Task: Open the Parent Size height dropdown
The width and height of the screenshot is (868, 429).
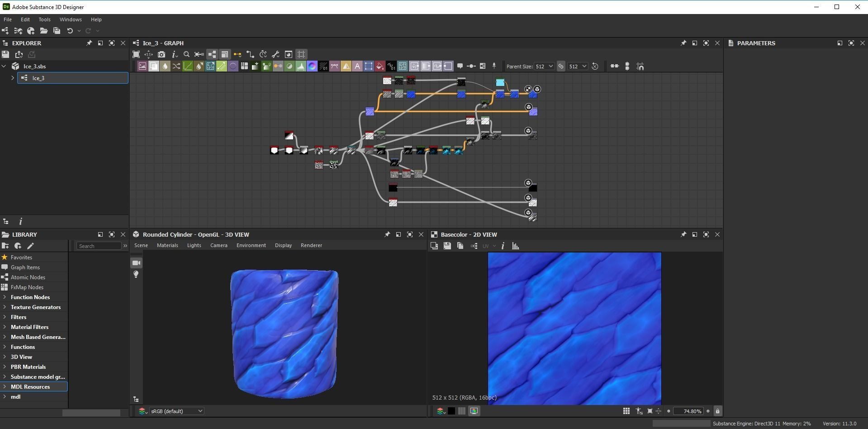Action: pyautogui.click(x=578, y=66)
